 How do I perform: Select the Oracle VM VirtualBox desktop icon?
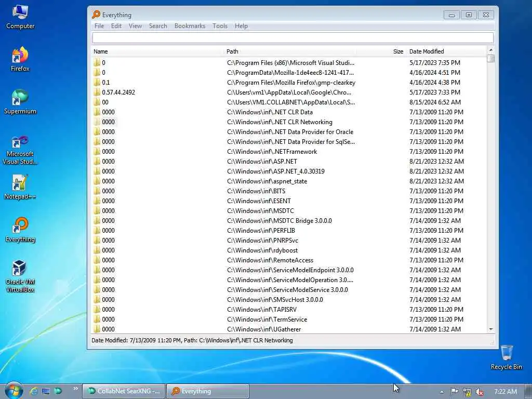[x=20, y=276]
